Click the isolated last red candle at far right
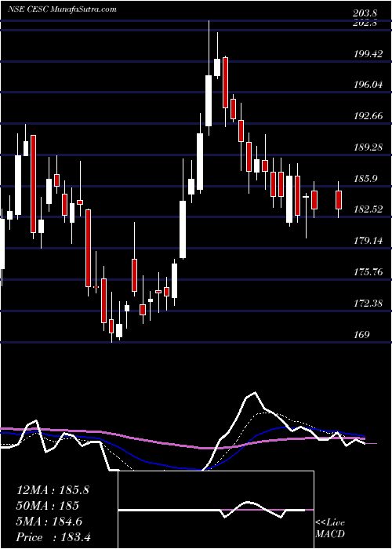392x549 pixels. pos(339,199)
